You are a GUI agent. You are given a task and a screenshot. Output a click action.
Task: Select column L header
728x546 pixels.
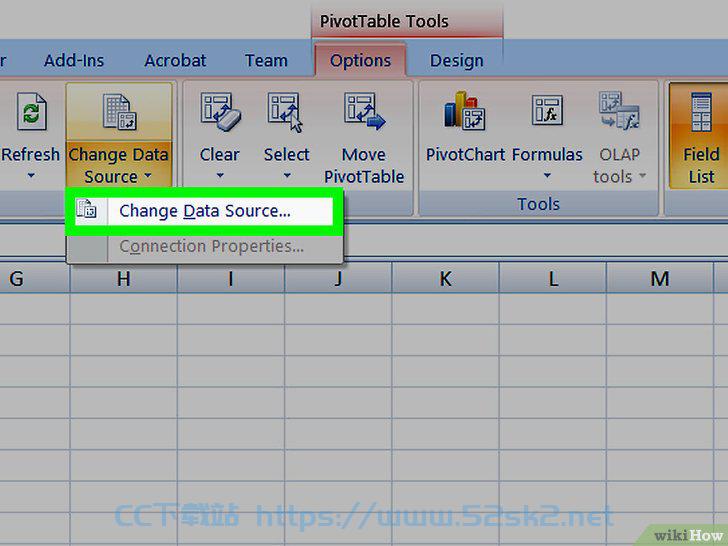click(x=552, y=279)
